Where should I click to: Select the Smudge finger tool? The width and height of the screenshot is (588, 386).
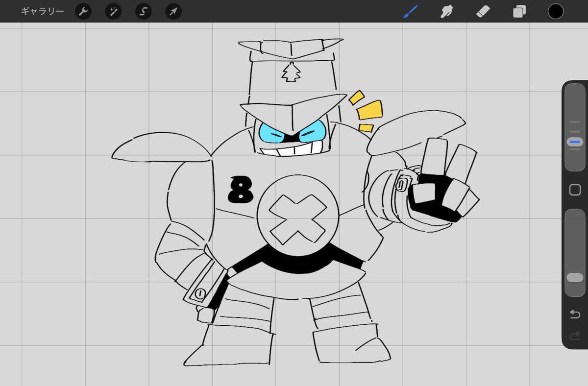point(446,11)
